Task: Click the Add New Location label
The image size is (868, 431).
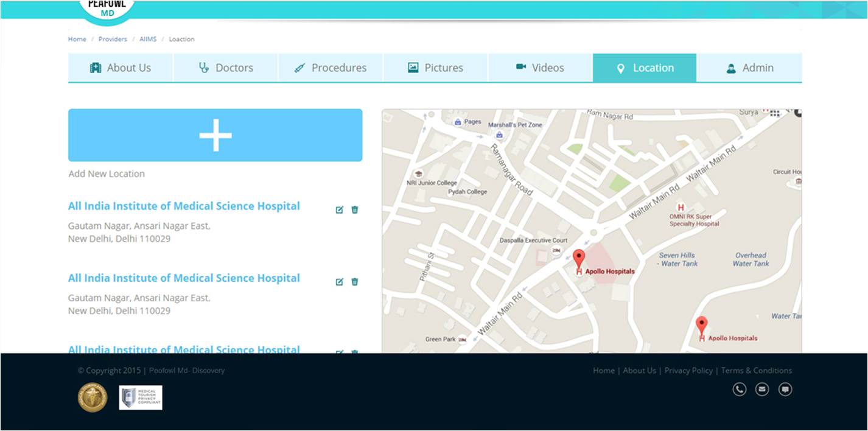Action: [107, 173]
